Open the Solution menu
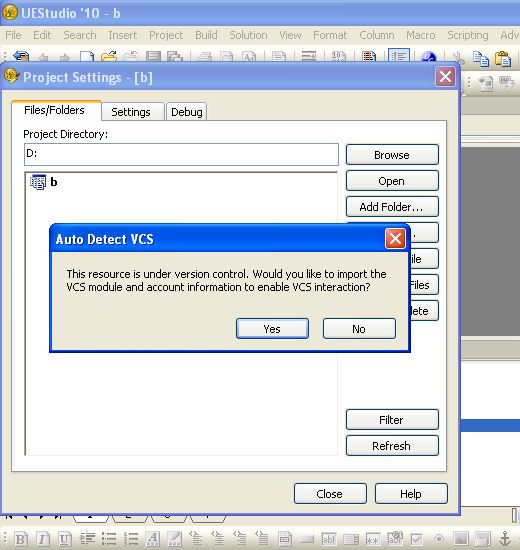Viewport: 520px width, 550px height. tap(248, 35)
